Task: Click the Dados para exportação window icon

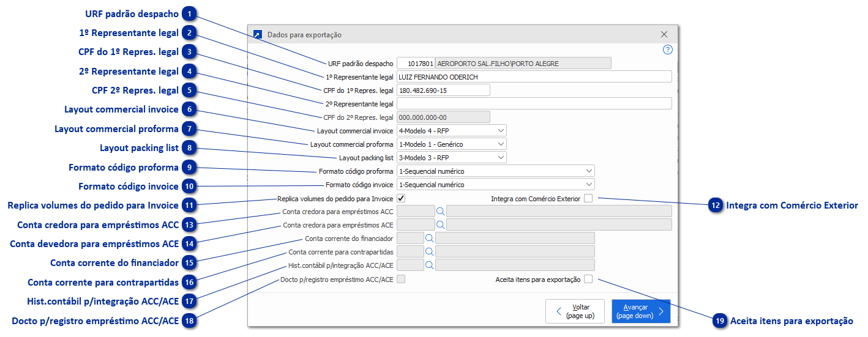Action: tap(258, 35)
